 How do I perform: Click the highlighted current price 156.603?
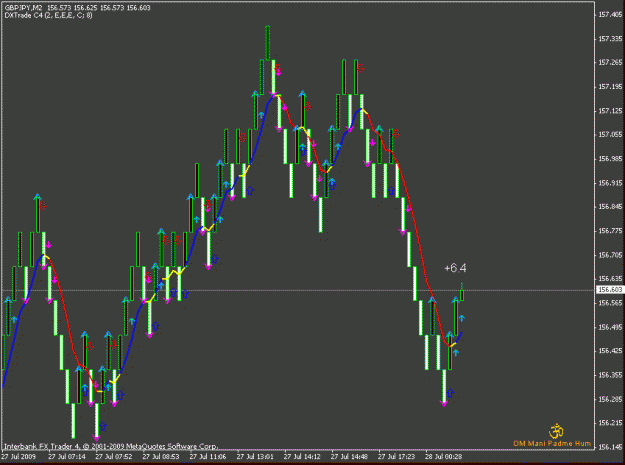(x=610, y=290)
